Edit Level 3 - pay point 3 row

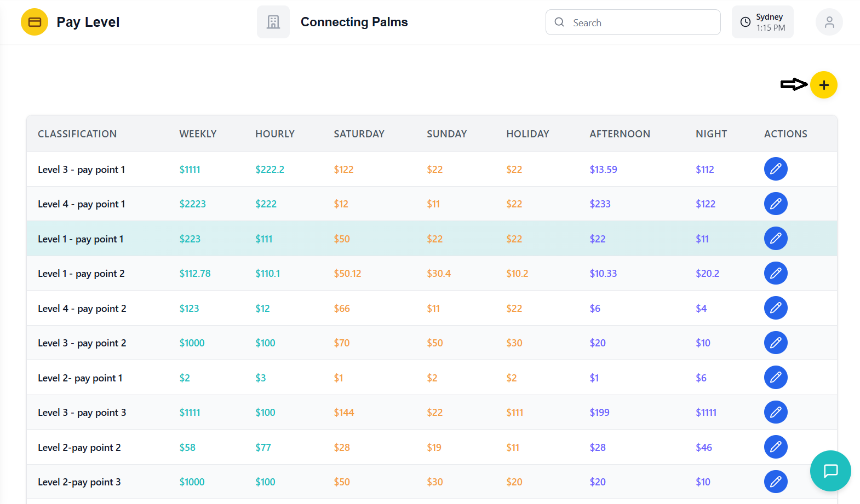click(x=775, y=412)
